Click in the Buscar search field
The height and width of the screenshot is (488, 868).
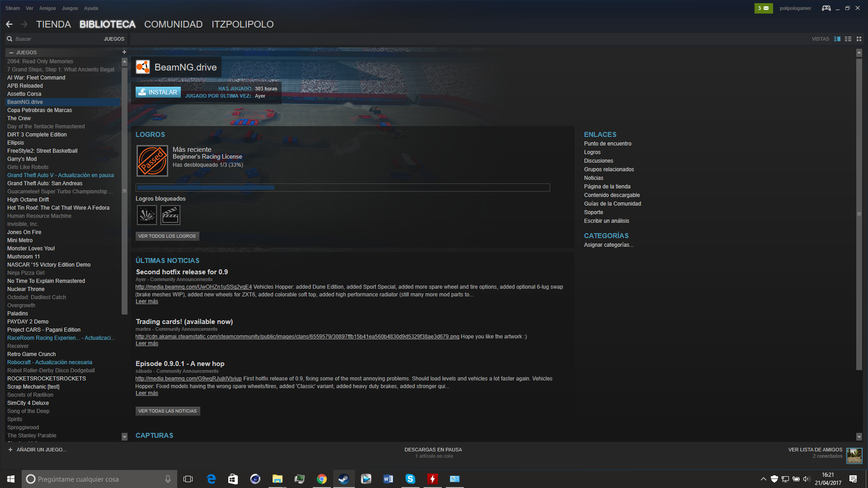54,39
